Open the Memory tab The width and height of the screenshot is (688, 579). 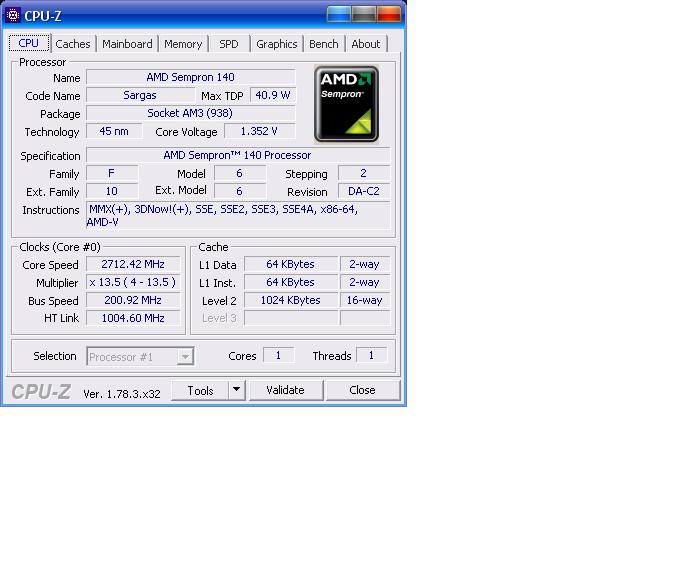[x=183, y=44]
